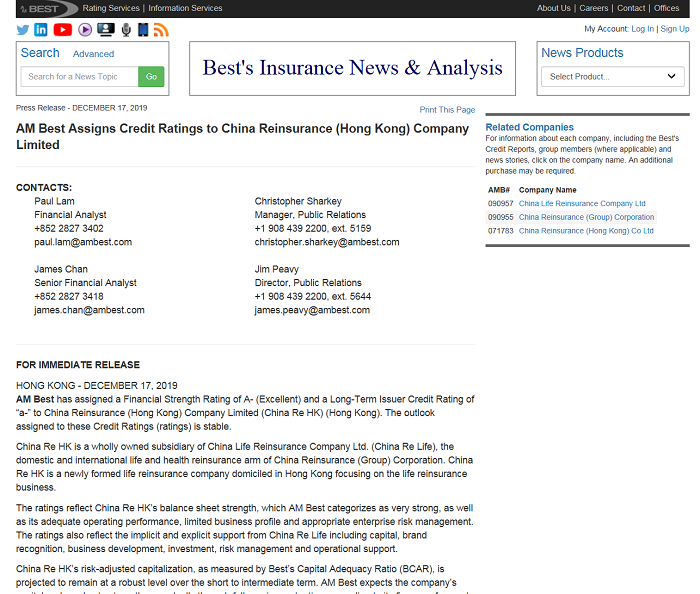Open China Life Reinsurance Company Ltd link
This screenshot has width=700, height=594.
582,203
